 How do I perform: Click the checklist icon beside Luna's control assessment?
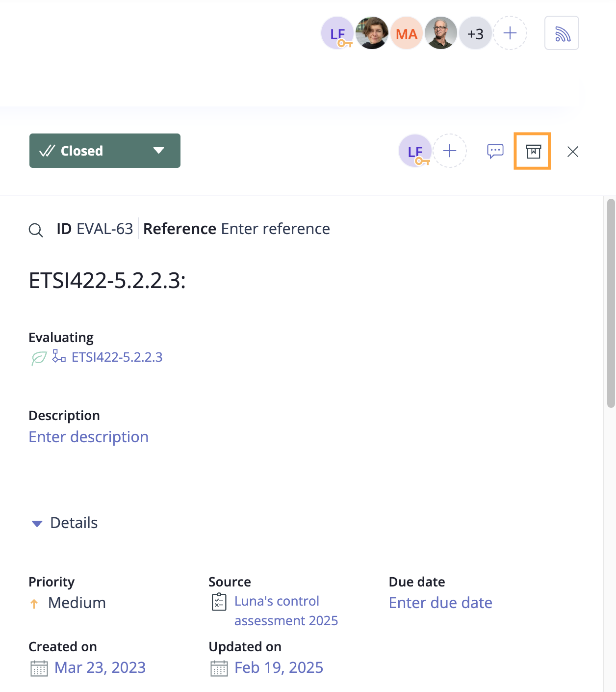tap(219, 602)
